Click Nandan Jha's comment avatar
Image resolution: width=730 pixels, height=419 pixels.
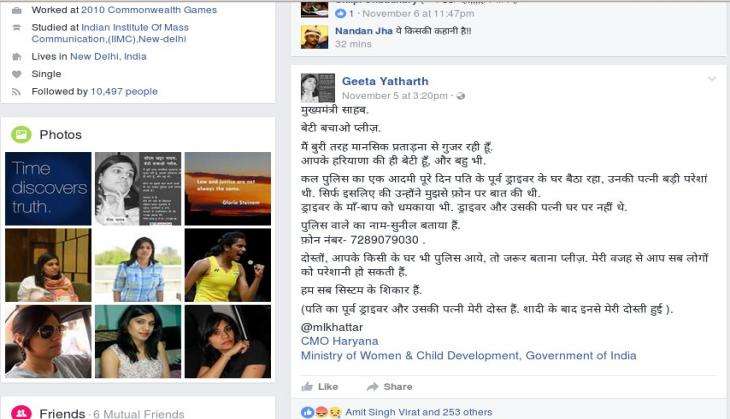[x=314, y=37]
